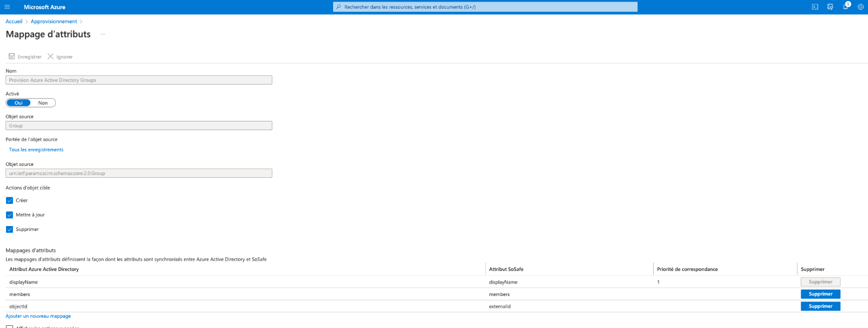
Task: Set the Activé toggle to Oui
Action: [x=19, y=103]
